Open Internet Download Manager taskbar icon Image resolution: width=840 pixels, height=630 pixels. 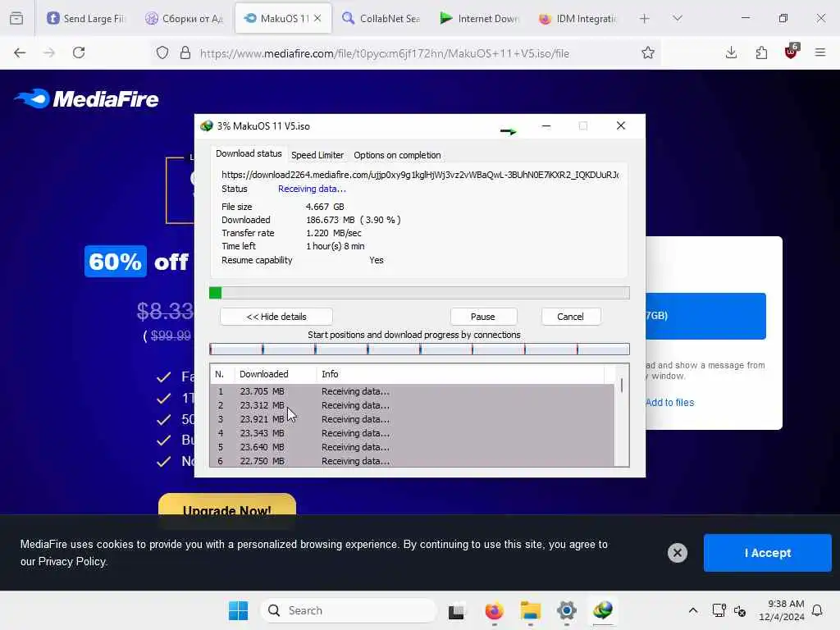(x=603, y=610)
